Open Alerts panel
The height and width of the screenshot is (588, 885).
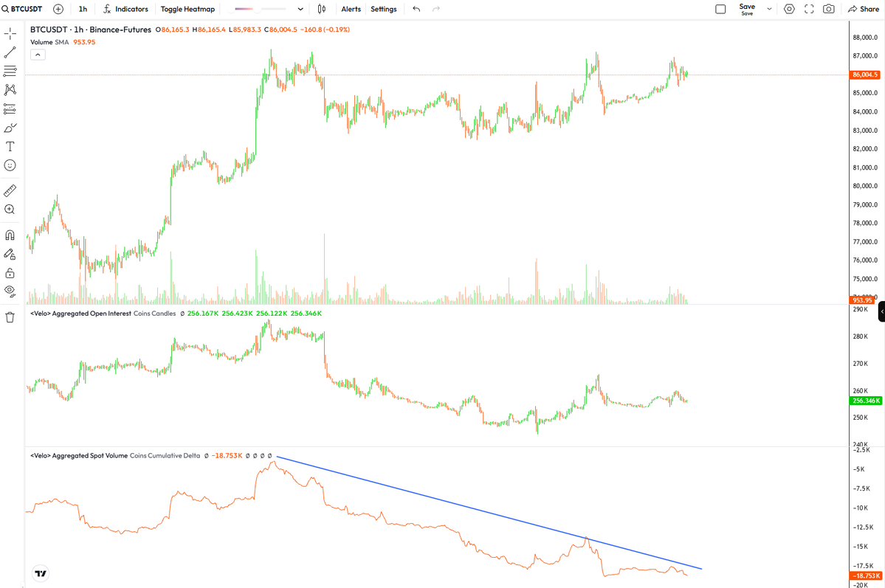pyautogui.click(x=351, y=9)
